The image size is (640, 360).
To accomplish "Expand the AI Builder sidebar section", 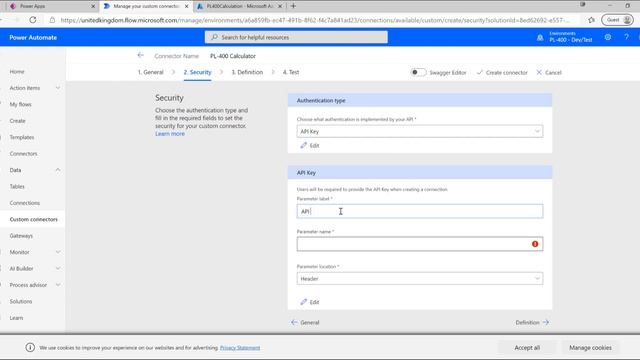I will point(58,268).
